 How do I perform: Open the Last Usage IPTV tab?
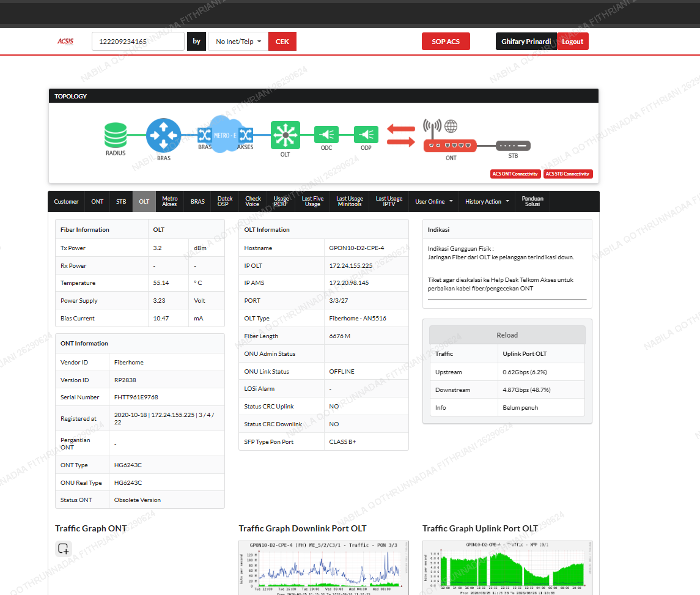click(389, 201)
